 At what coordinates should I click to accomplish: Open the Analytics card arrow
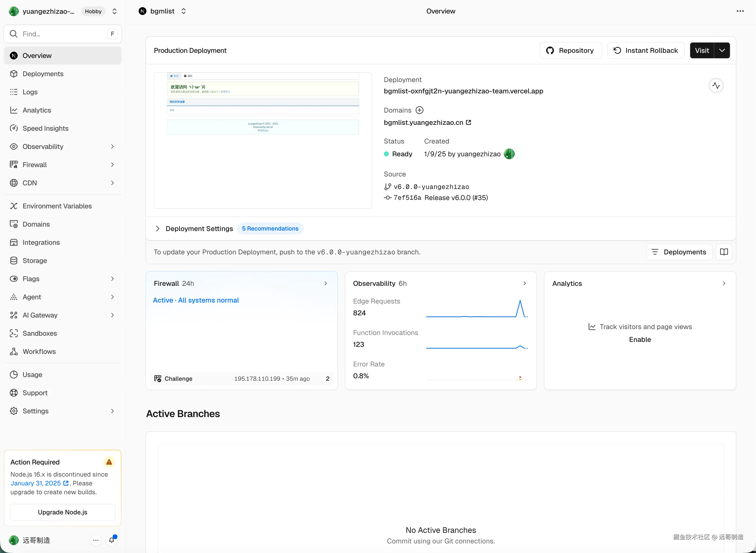tap(724, 284)
